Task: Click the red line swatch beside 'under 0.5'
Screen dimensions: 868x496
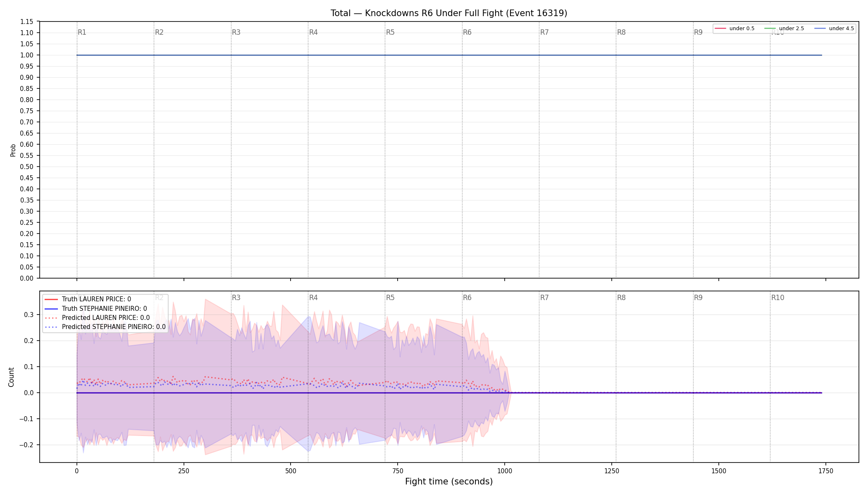Action: click(720, 29)
